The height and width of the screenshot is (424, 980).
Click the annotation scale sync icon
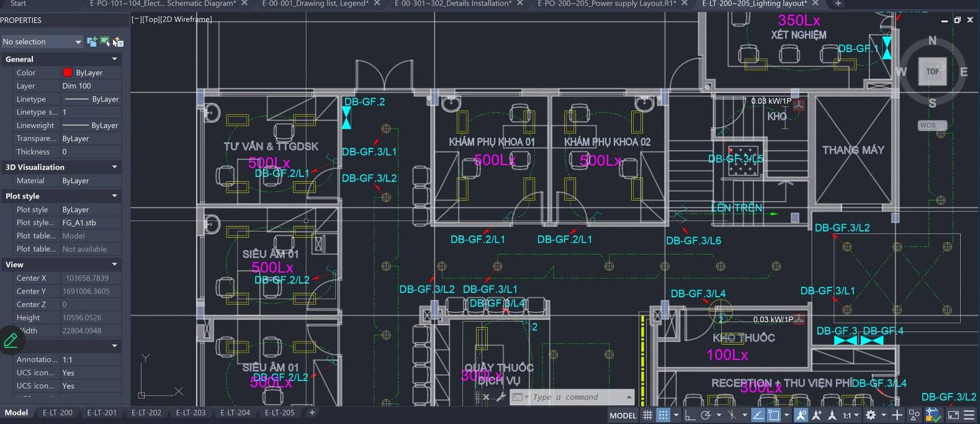[x=832, y=415]
